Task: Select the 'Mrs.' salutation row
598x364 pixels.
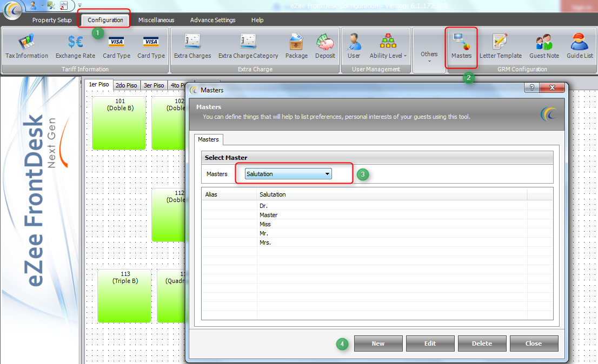Action: (377, 242)
